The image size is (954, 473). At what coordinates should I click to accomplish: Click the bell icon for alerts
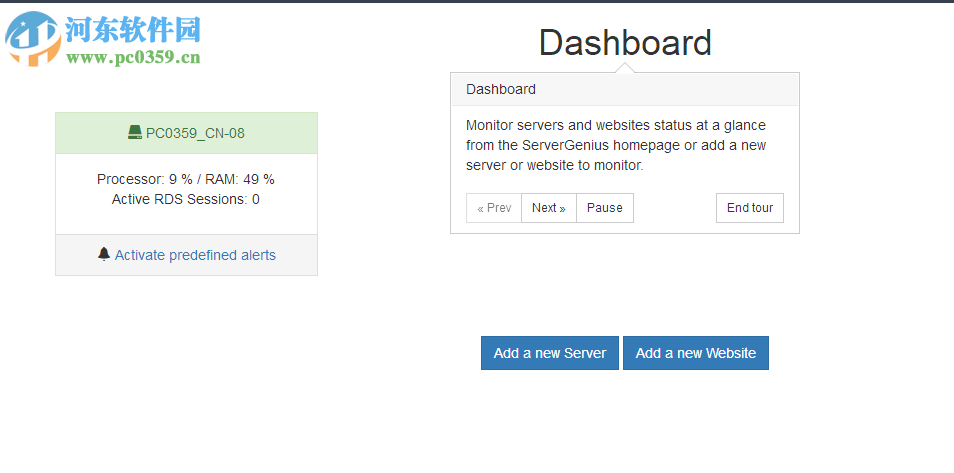tap(104, 254)
